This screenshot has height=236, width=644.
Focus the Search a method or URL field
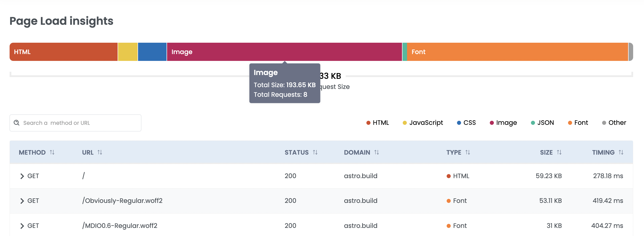(75, 123)
